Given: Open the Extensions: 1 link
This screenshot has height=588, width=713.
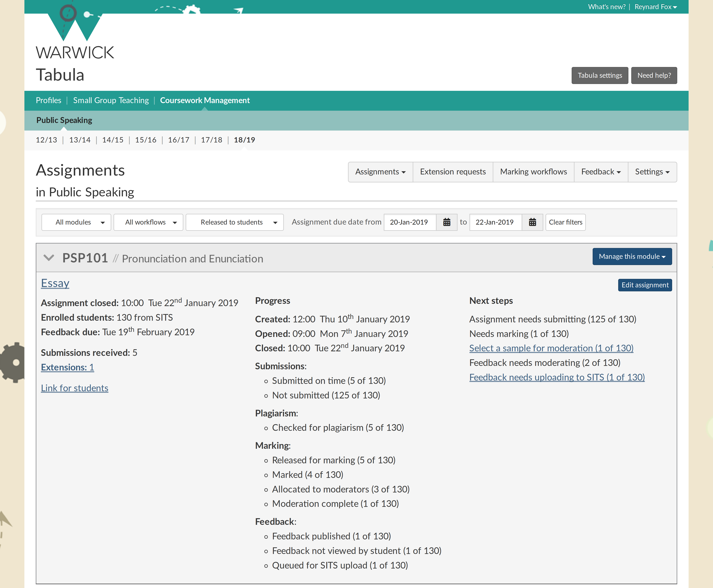Looking at the screenshot, I should pos(67,367).
